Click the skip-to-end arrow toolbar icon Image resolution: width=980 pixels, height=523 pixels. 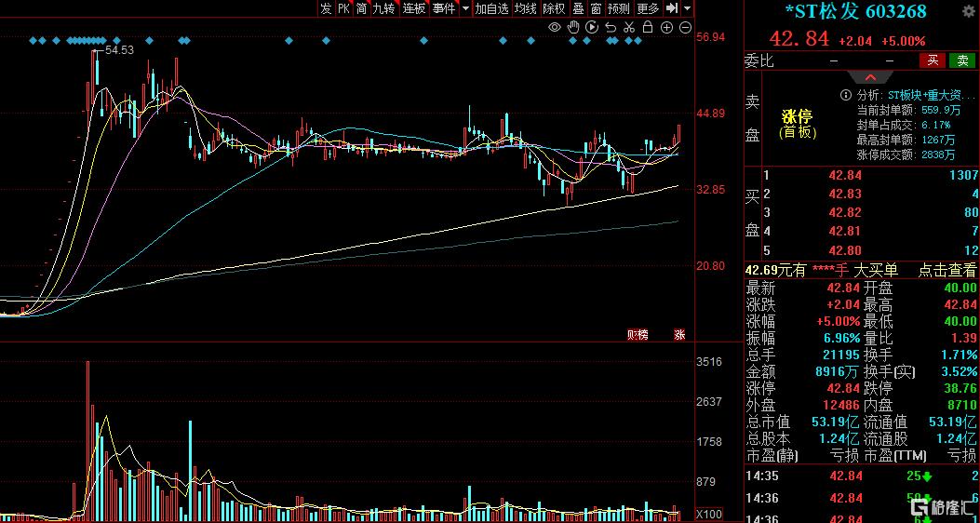tap(672, 8)
